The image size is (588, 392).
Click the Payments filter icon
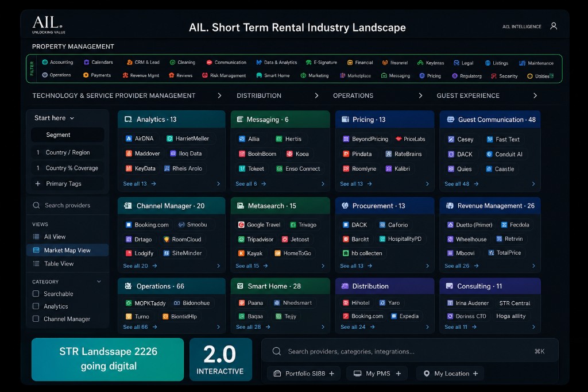click(x=86, y=75)
